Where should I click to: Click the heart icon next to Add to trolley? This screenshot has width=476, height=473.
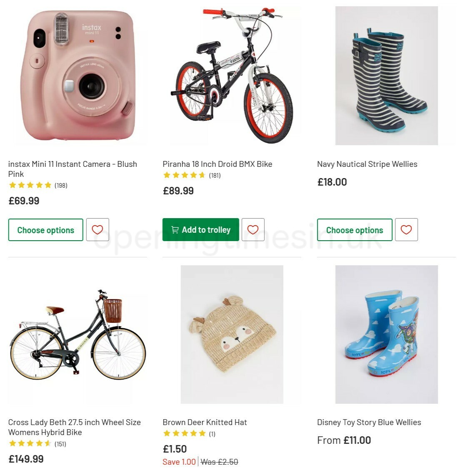[253, 229]
